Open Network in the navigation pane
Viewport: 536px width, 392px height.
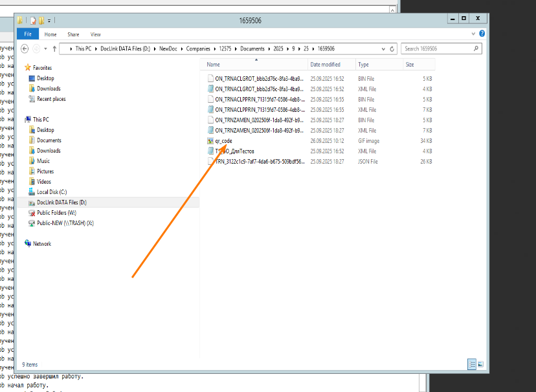click(42, 244)
